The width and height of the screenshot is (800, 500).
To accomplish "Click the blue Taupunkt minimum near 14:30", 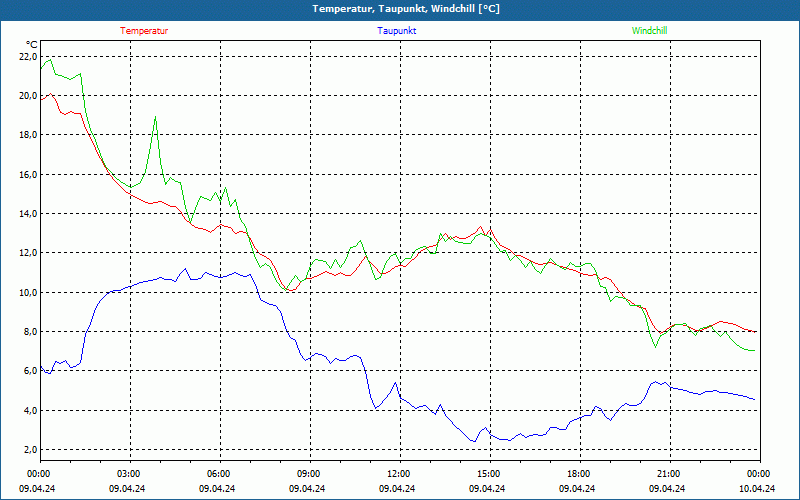I will (474, 441).
